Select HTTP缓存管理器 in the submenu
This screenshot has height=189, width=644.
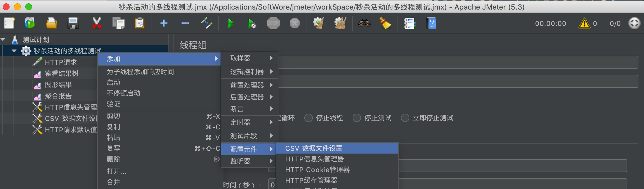click(x=337, y=180)
